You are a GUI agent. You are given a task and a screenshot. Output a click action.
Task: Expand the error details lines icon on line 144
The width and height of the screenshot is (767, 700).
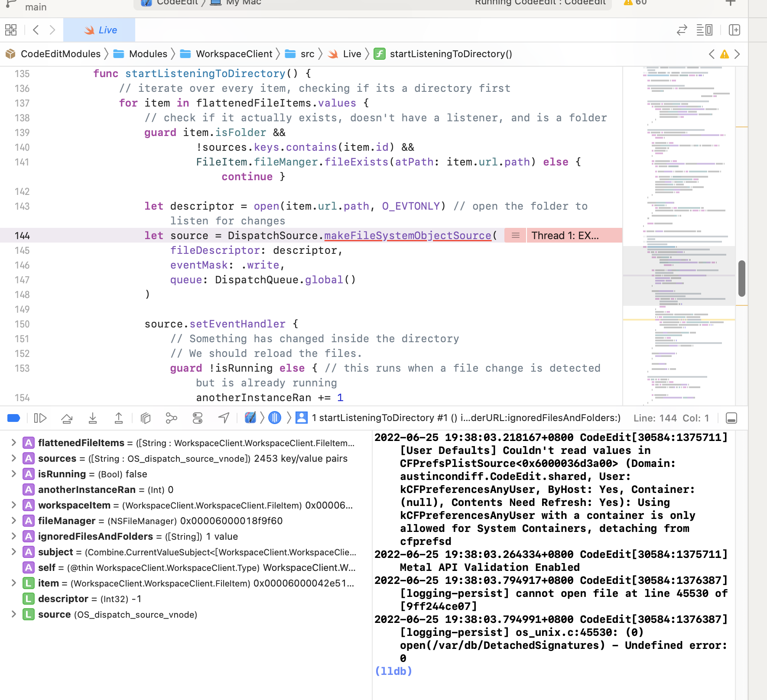[516, 235]
